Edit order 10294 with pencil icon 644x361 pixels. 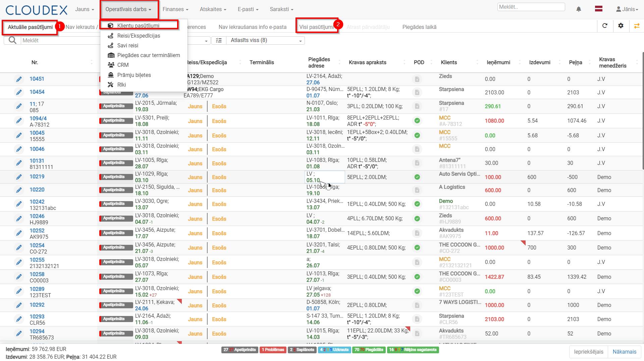pos(19,333)
